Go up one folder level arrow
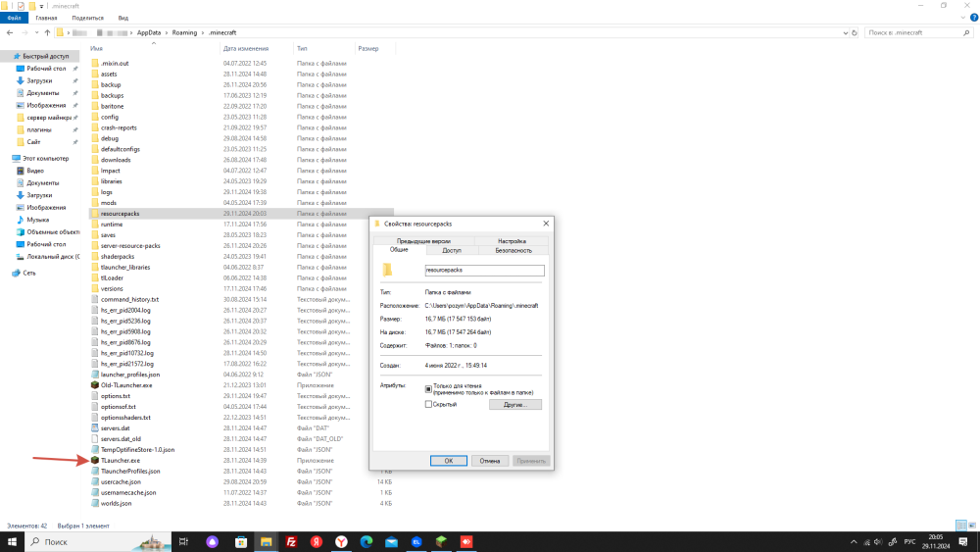980x552 pixels. (47, 32)
